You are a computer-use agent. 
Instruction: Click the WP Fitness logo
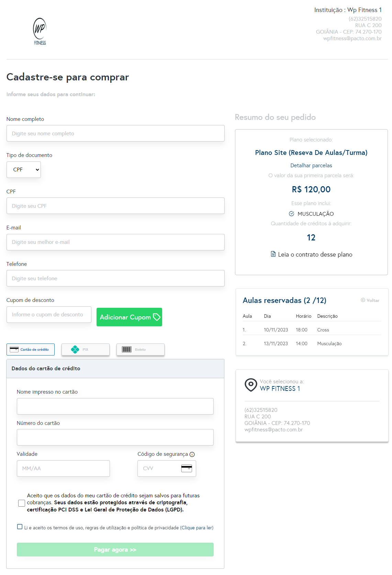pyautogui.click(x=40, y=31)
